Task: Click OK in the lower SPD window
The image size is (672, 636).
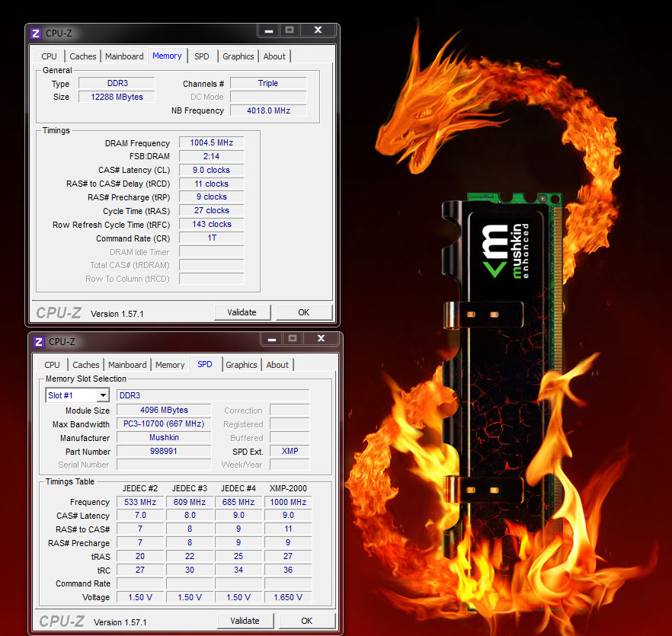Action: [x=307, y=621]
